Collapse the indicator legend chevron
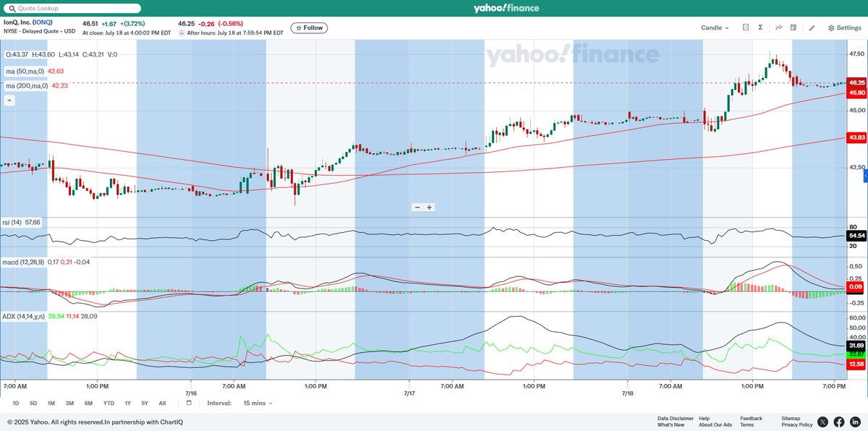Viewport: 868px width, 431px height. [9, 101]
